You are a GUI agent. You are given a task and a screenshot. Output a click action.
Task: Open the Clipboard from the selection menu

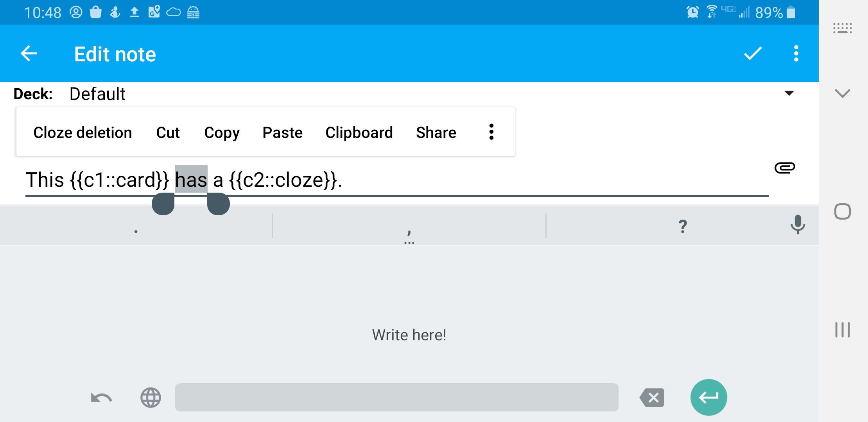pyautogui.click(x=359, y=132)
